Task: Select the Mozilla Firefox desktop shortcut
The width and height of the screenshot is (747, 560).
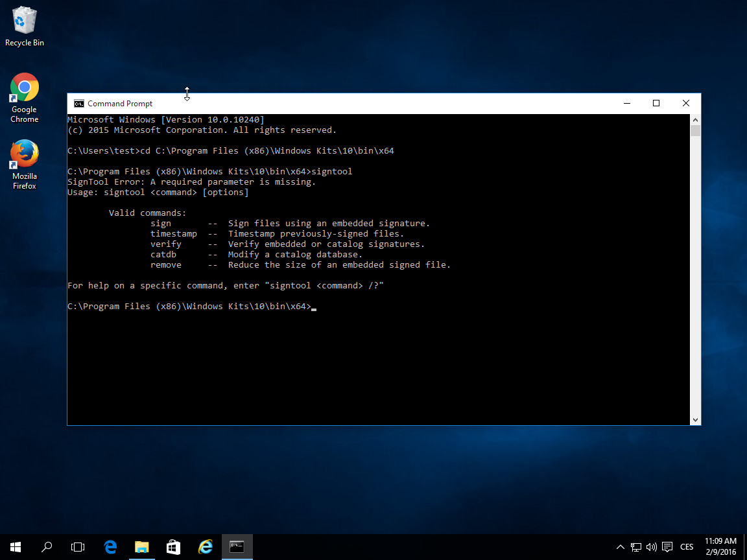Action: pyautogui.click(x=24, y=163)
